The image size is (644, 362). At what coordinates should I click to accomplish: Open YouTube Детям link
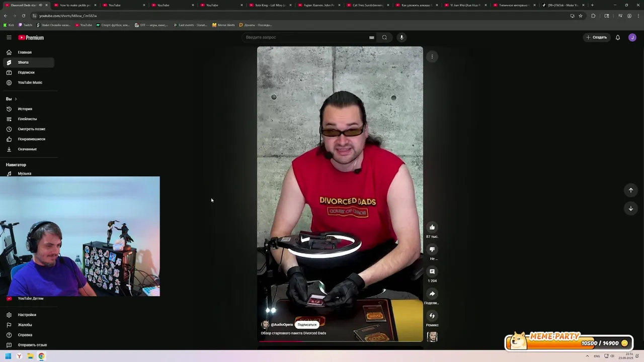(x=28, y=299)
